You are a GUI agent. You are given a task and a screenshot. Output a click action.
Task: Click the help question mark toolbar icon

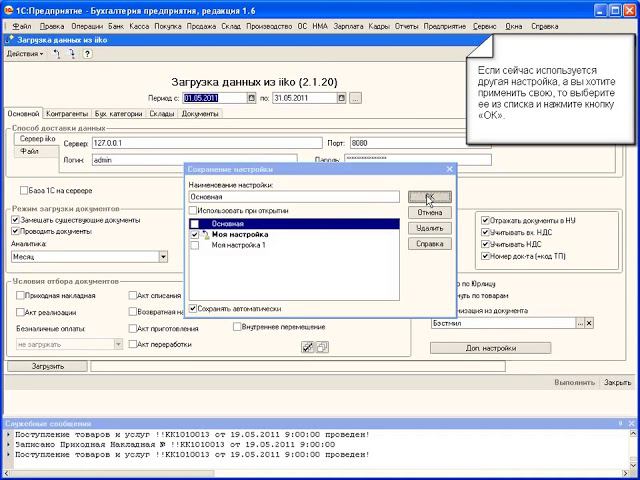click(x=89, y=53)
